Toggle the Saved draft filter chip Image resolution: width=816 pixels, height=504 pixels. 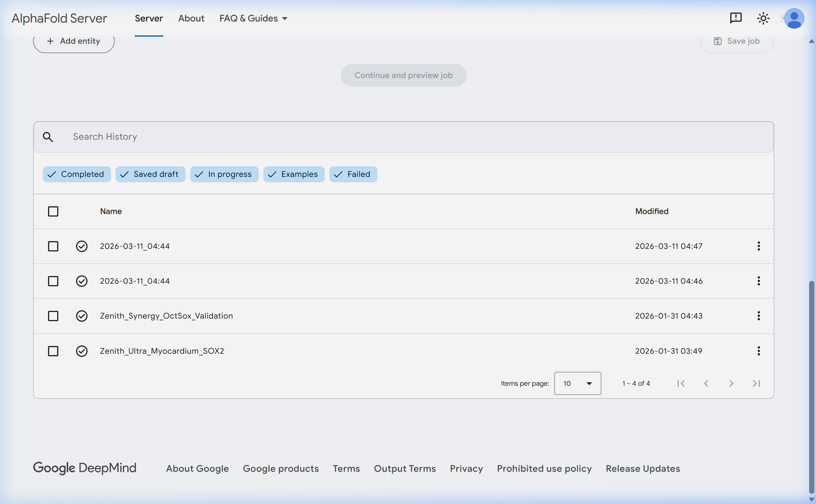[x=150, y=174]
